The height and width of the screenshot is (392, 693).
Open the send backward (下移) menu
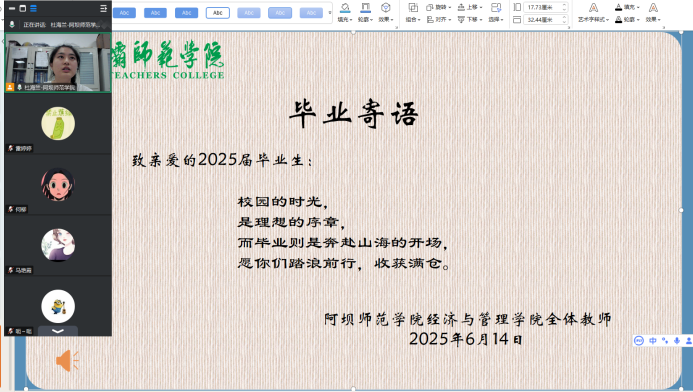470,19
